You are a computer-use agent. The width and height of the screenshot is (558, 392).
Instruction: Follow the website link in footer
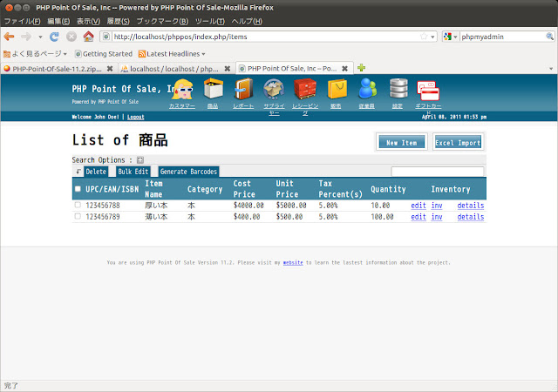(293, 262)
